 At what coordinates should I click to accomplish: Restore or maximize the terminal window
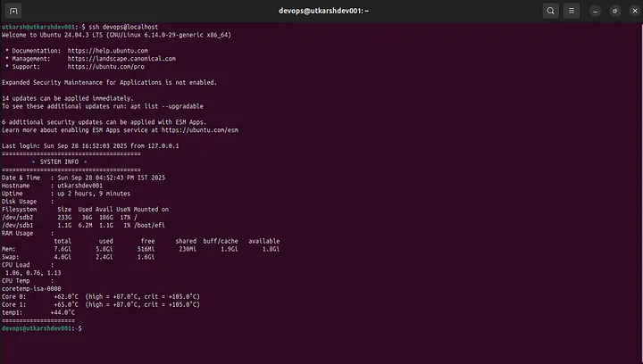tap(614, 11)
